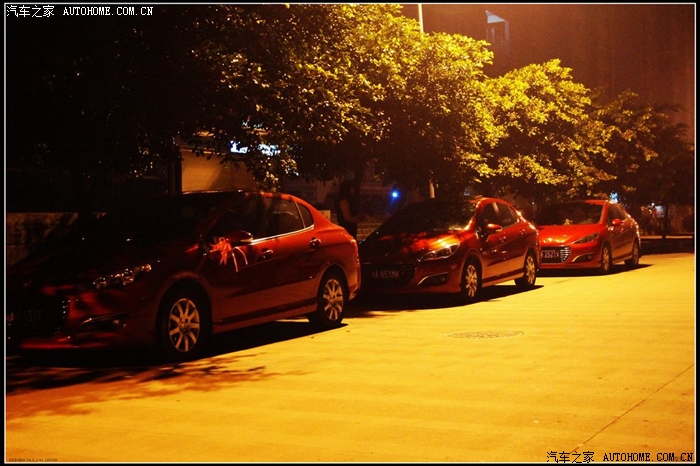Click the manhole cover on the road
Viewport: 700px width, 466px height.
click(484, 334)
